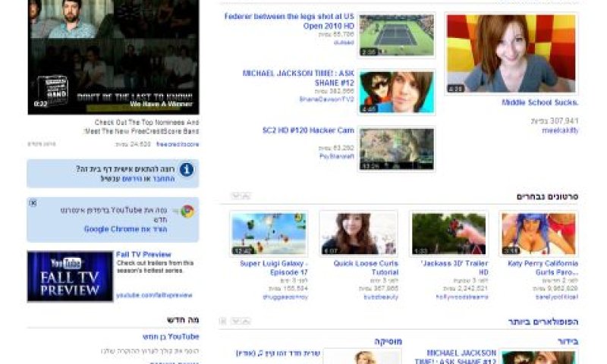Viewport: 607px width, 364px height.
Task: Open the Federer between the legs shot video link
Action: [x=289, y=21]
